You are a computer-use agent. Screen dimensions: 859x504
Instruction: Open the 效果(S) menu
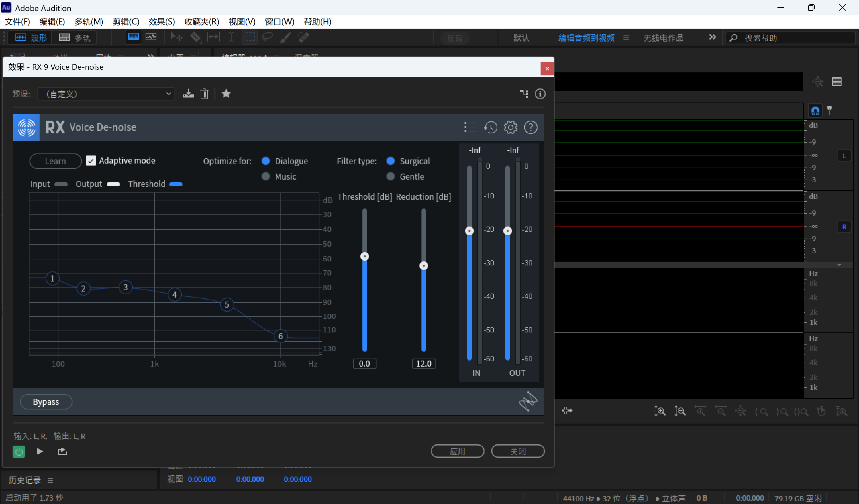(x=162, y=22)
